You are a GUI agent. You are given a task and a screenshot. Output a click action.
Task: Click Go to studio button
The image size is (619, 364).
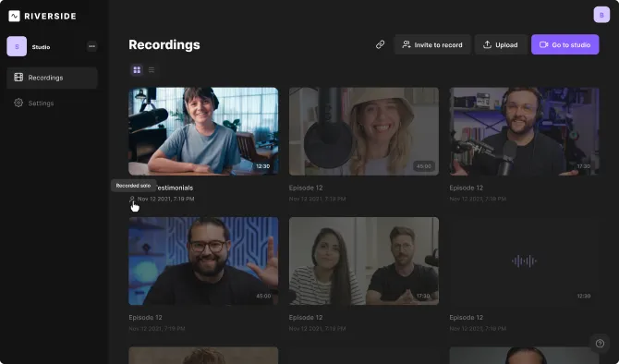(564, 44)
